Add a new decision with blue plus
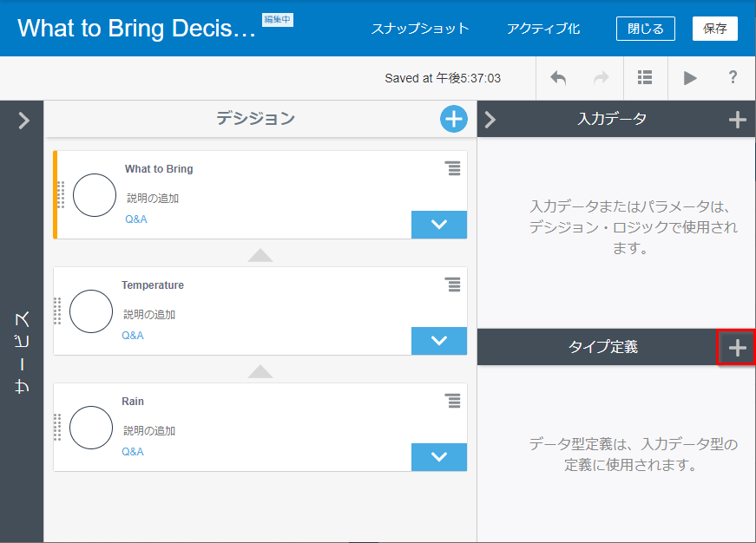This screenshot has width=756, height=543. coord(453,119)
